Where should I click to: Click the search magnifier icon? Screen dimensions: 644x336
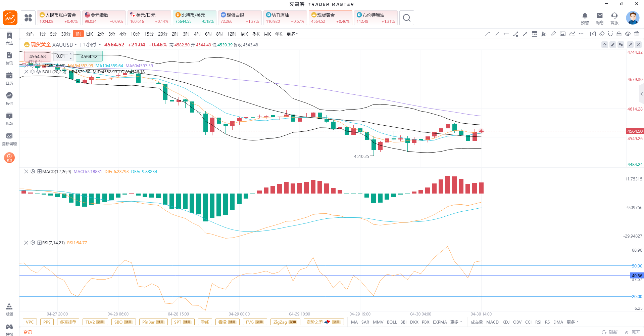coord(406,18)
